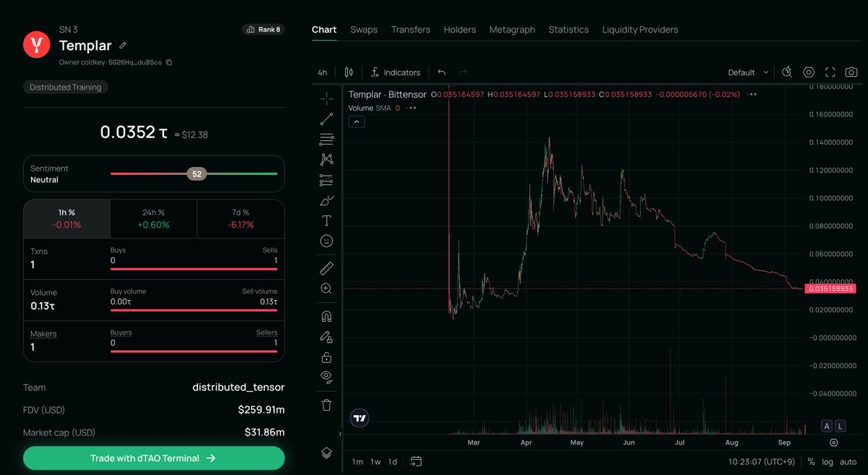Open the Liquidity Providers tab
Screen dimensions: 868x475
(x=640, y=30)
